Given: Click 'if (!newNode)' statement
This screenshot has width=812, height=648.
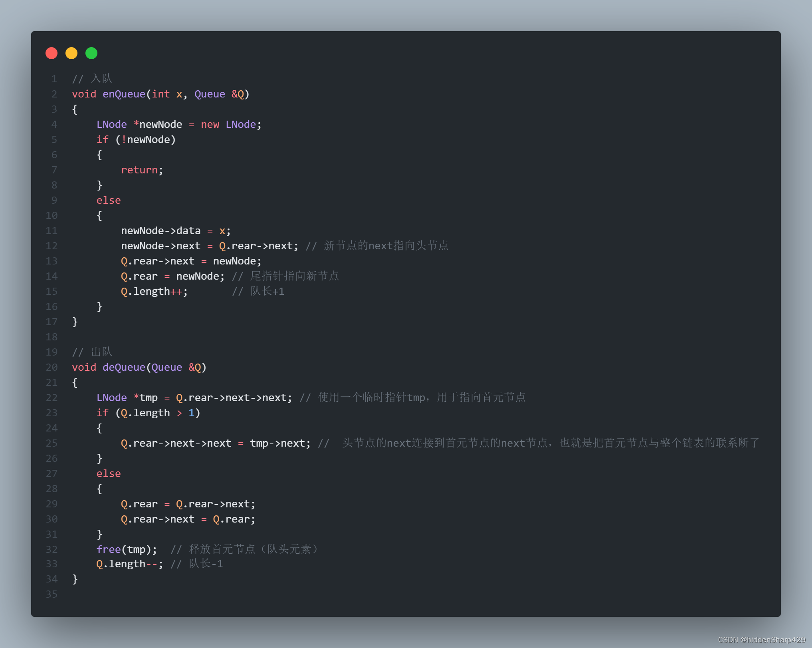Looking at the screenshot, I should click(x=136, y=140).
